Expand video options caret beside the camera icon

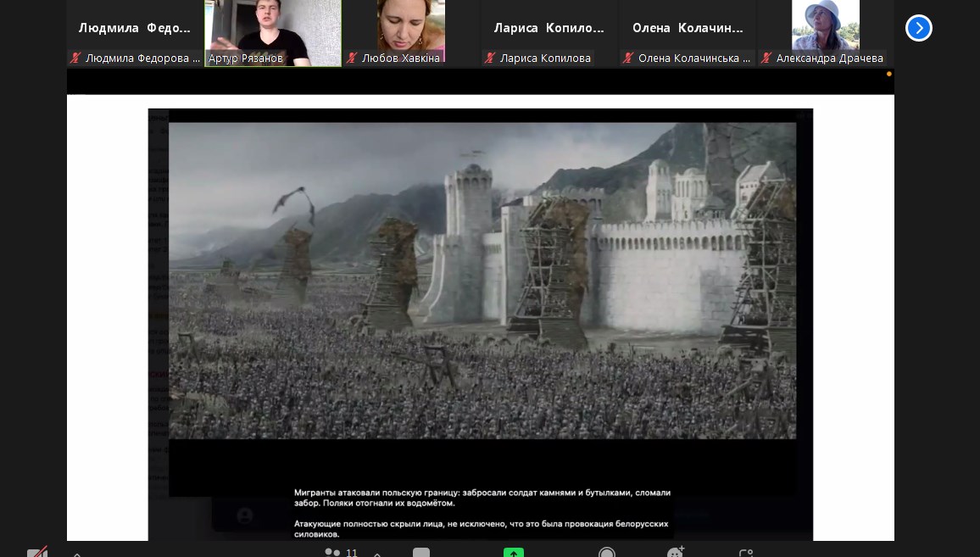point(77,554)
